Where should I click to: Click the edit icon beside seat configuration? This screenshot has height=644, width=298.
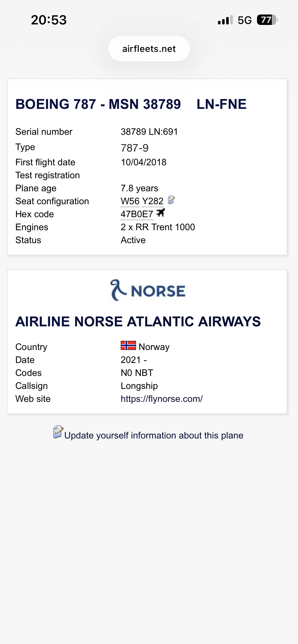pos(171,200)
